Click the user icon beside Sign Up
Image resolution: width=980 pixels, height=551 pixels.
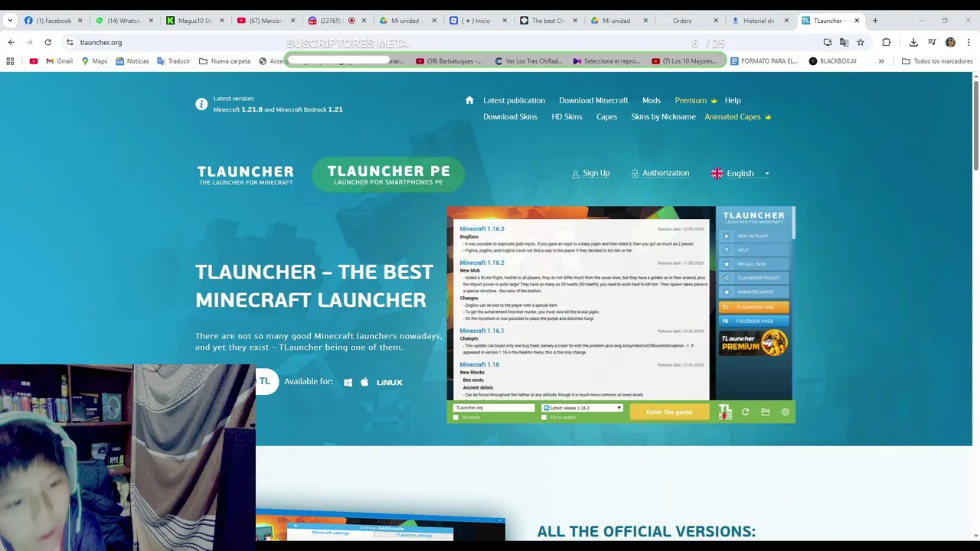click(x=576, y=174)
